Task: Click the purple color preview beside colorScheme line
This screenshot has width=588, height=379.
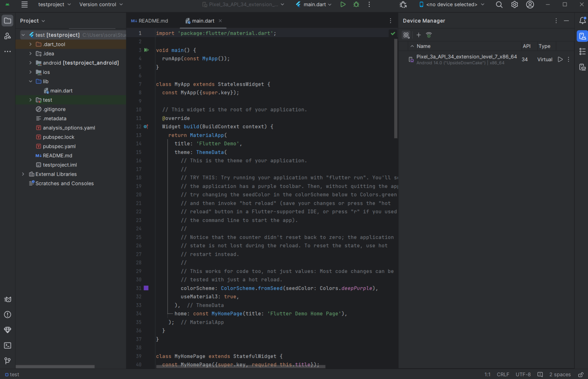Action: click(146, 288)
